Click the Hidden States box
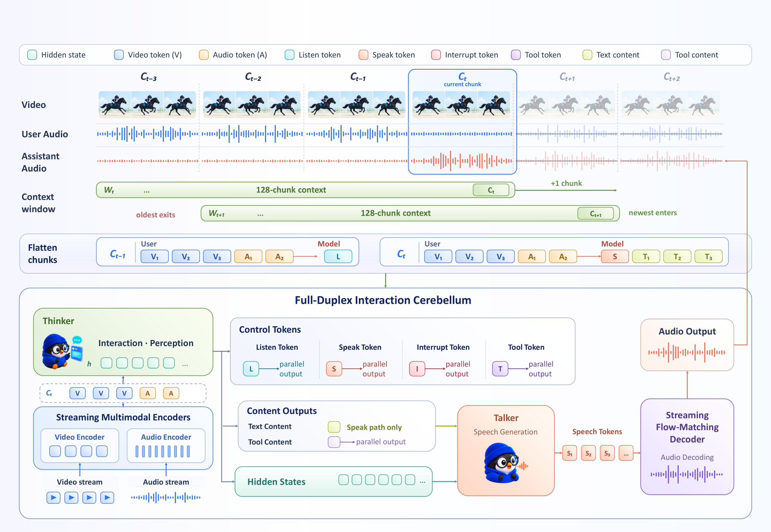This screenshot has width=771, height=532. point(333,482)
